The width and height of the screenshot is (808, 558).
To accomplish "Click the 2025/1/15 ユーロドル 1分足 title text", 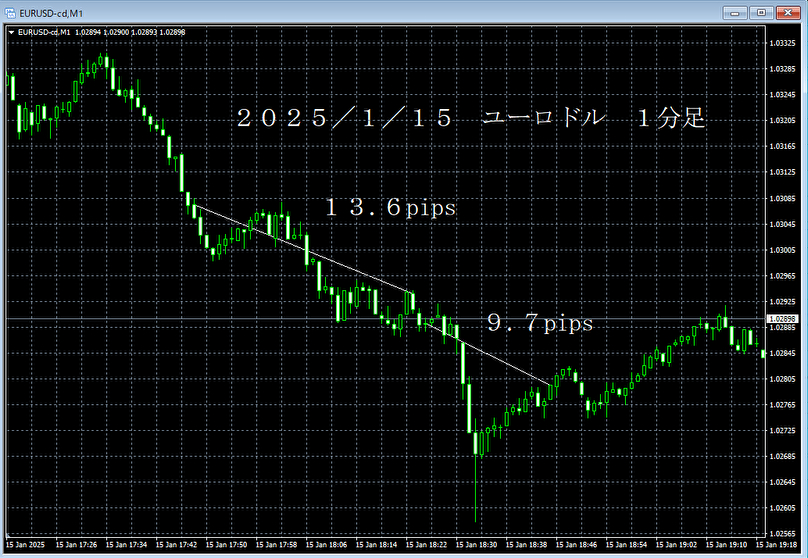I will tap(471, 118).
